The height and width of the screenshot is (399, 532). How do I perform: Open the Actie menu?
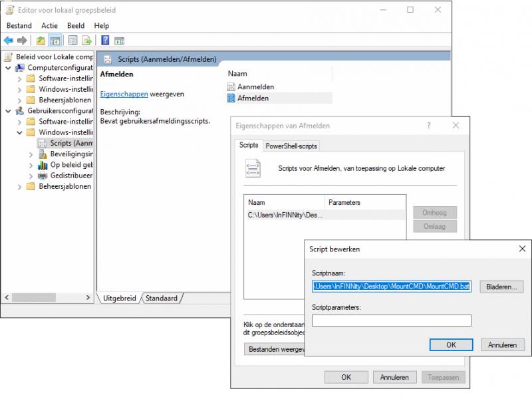(49, 25)
